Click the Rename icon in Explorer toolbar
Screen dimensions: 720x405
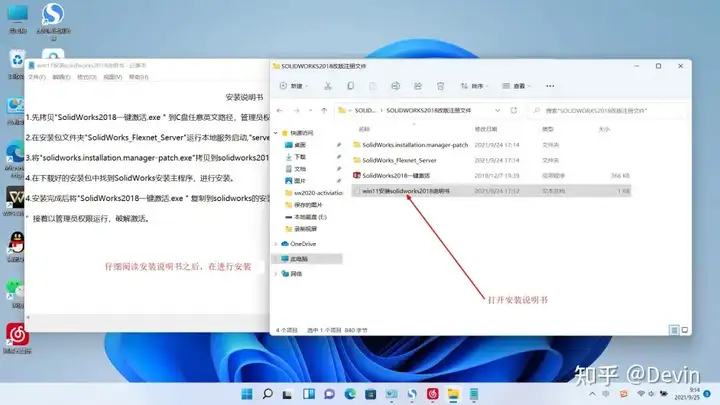click(x=395, y=86)
